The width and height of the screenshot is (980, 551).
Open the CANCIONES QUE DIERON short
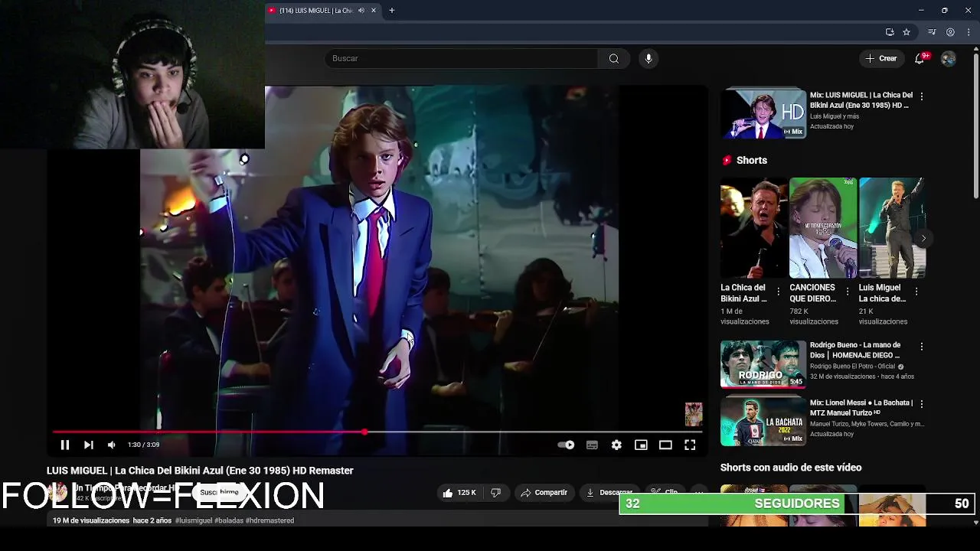[x=823, y=228]
